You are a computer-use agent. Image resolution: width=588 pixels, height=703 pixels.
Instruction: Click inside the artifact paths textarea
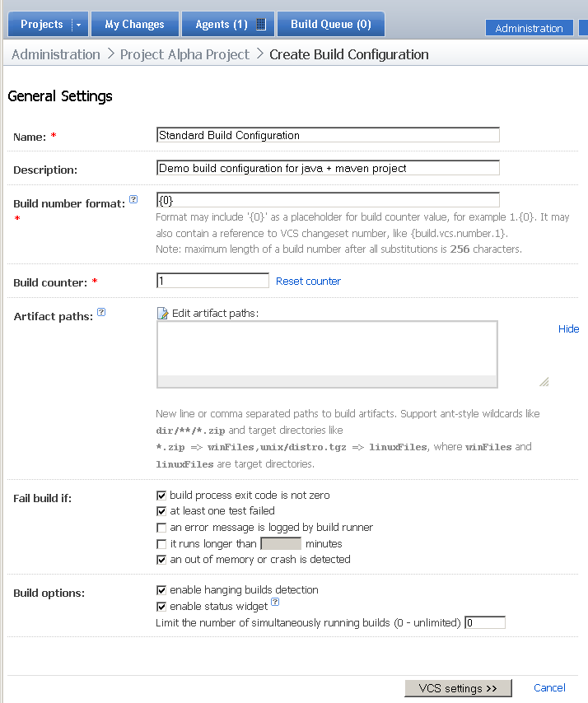[x=327, y=354]
